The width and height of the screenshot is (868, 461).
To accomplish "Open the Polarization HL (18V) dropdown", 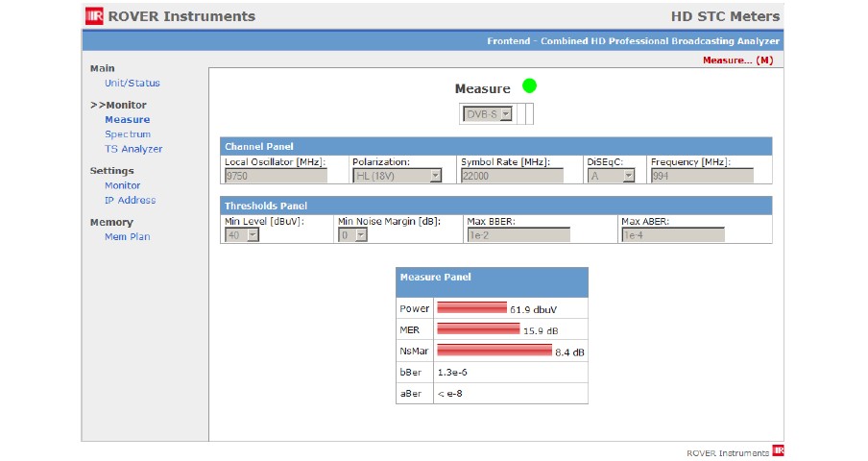I will click(397, 176).
